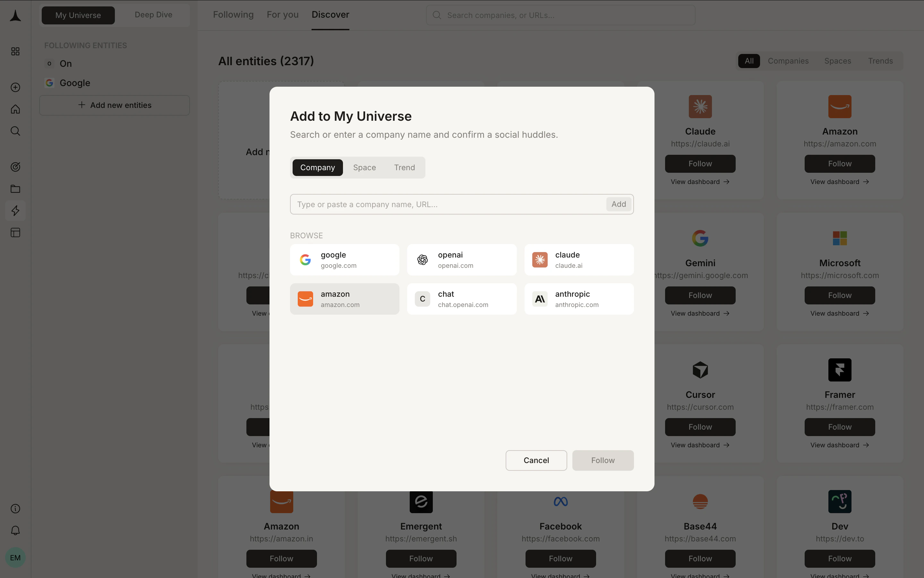Viewport: 924px width, 578px height.
Task: Click the search icon in top search bar
Action: click(437, 15)
